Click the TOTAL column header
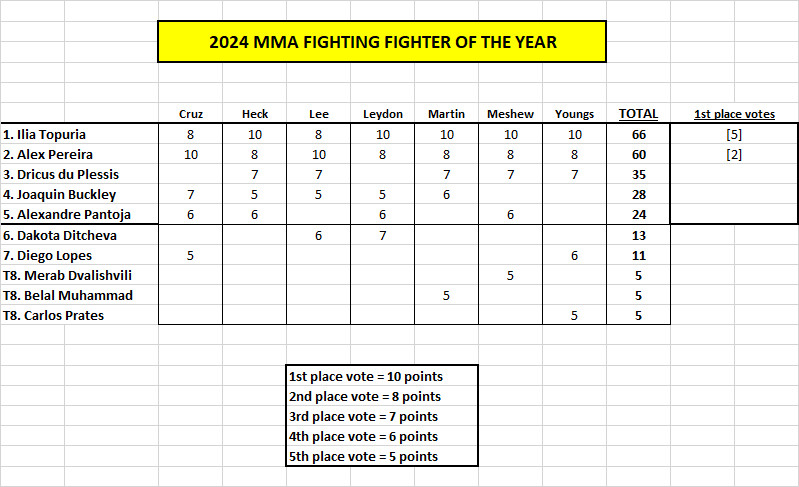 pyautogui.click(x=638, y=114)
